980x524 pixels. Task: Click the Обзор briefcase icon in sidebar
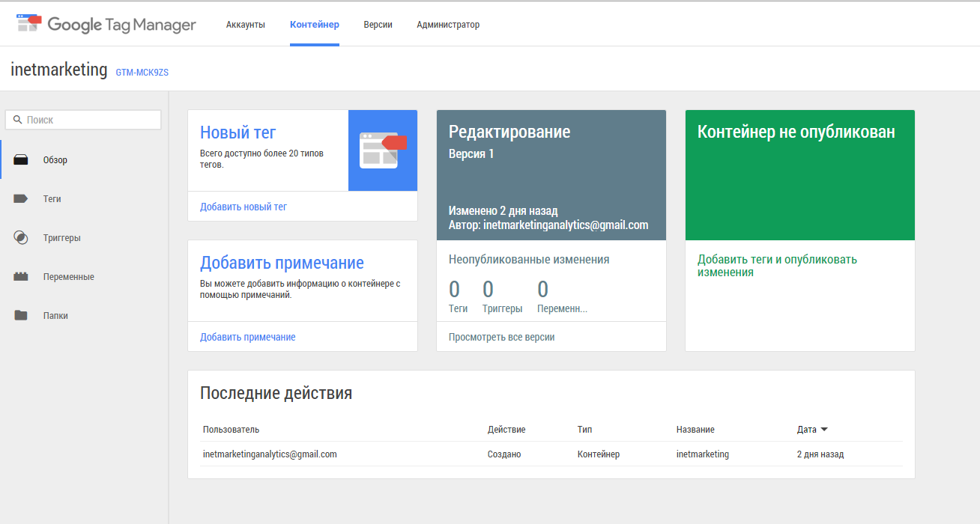[x=21, y=160]
